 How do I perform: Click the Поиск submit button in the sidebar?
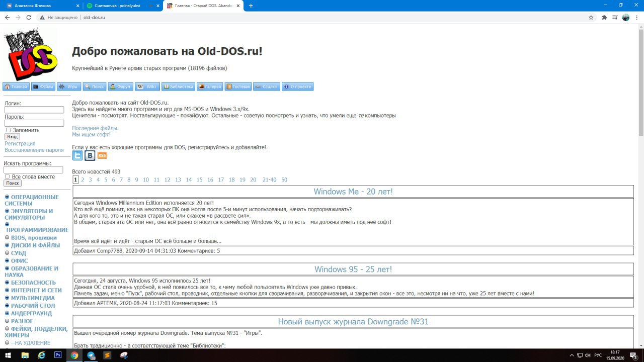(x=13, y=184)
